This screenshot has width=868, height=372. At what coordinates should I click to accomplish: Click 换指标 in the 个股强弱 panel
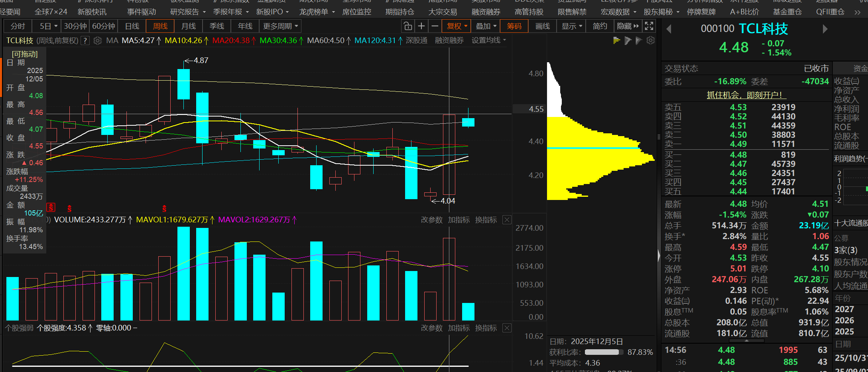point(486,328)
